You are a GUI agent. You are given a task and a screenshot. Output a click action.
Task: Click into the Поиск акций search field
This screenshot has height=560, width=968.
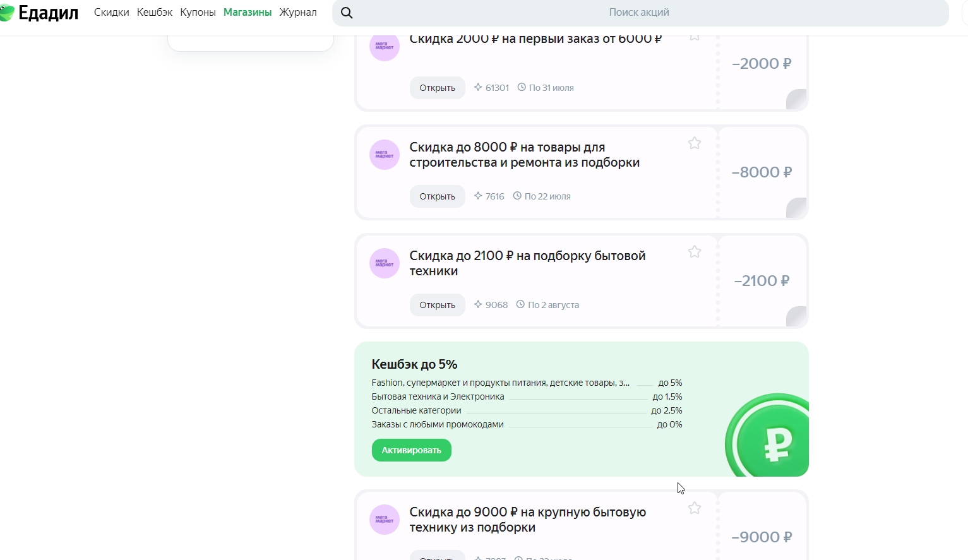click(x=640, y=13)
